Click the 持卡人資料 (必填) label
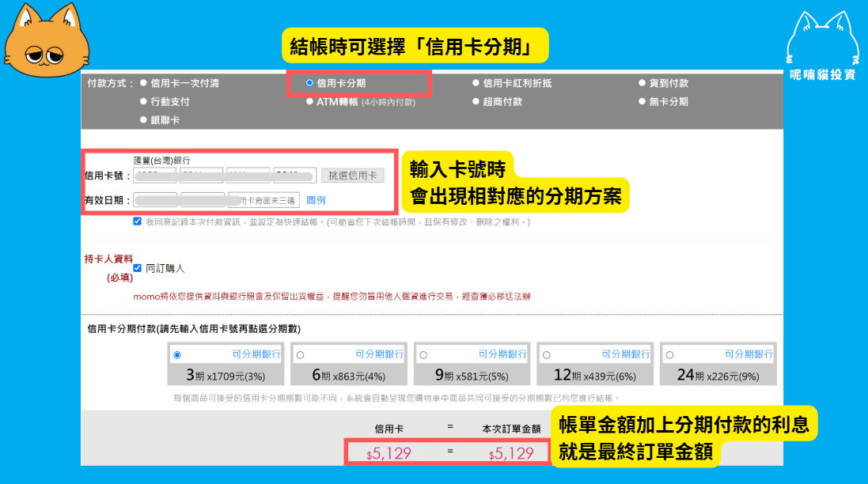The height and width of the screenshot is (484, 868). [108, 268]
